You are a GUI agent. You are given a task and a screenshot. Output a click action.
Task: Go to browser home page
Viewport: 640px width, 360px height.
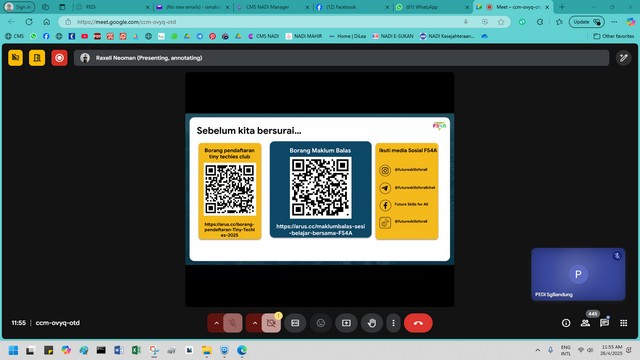pyautogui.click(x=47, y=22)
